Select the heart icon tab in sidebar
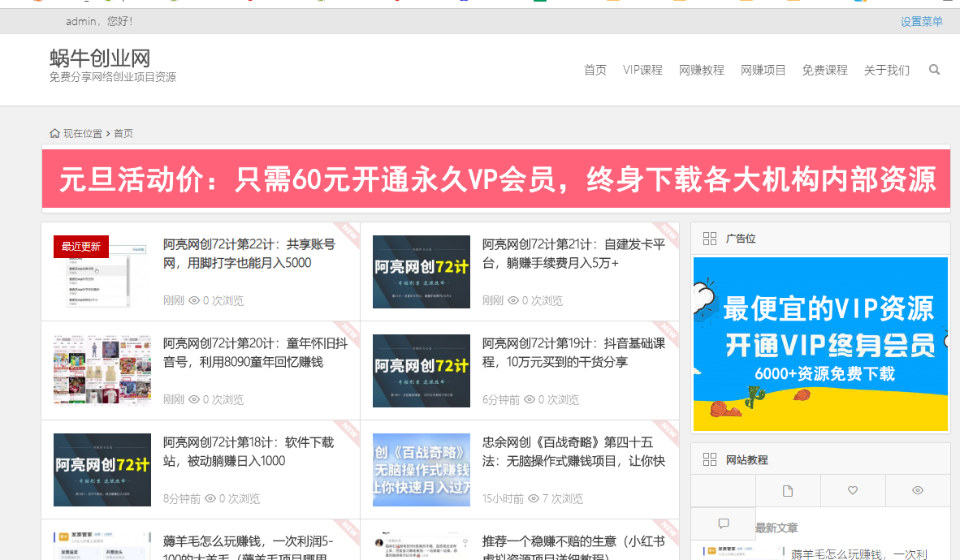This screenshot has height=560, width=960. pos(853,491)
